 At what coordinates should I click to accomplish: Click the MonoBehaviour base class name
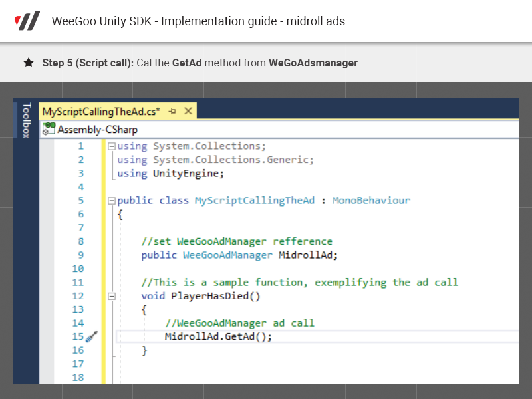click(371, 201)
